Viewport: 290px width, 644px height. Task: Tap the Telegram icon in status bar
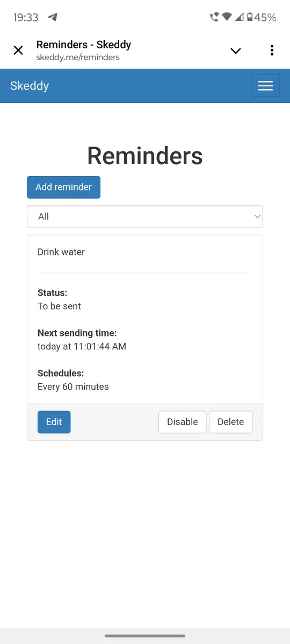coord(53,17)
